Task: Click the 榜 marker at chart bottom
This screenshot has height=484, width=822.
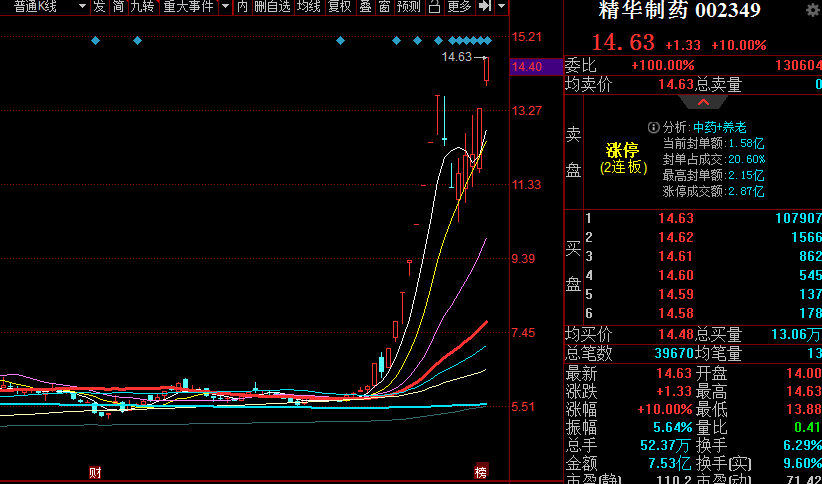Action: 481,472
